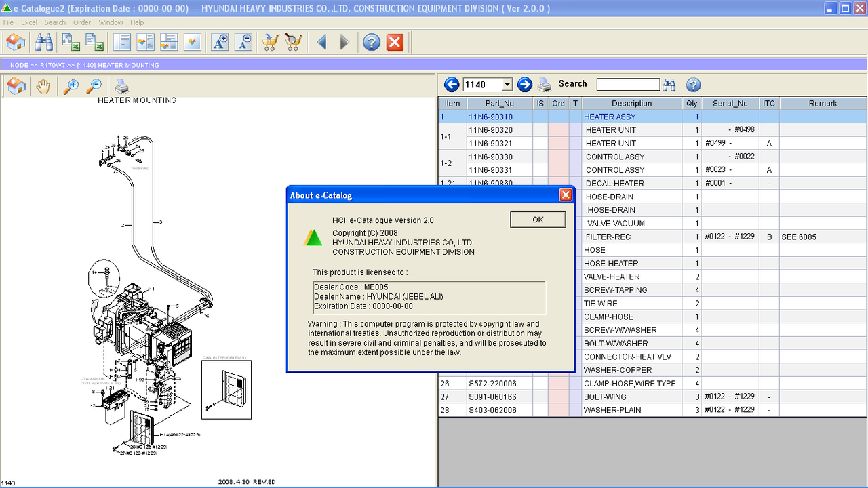
Task: Select the text-only list layout icon
Action: tap(122, 42)
